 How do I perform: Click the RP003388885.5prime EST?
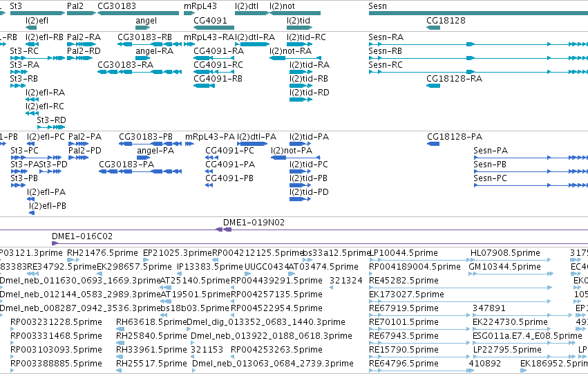12,370
